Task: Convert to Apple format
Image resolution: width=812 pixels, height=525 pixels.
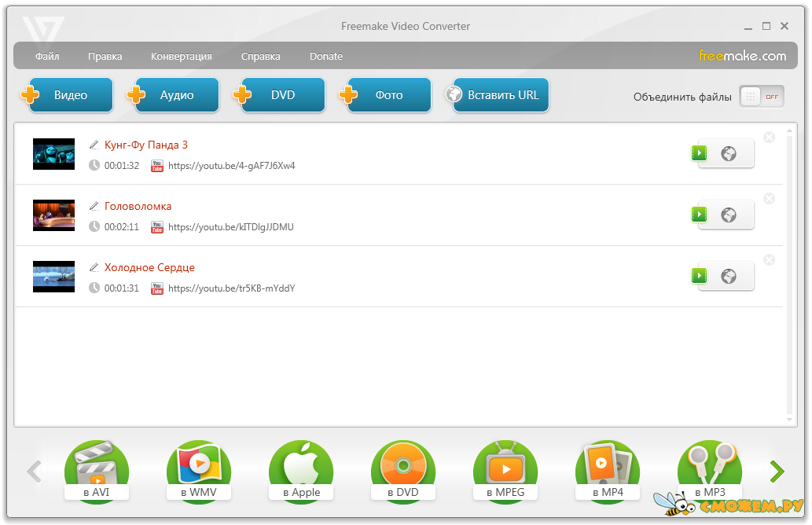Action: click(x=301, y=471)
